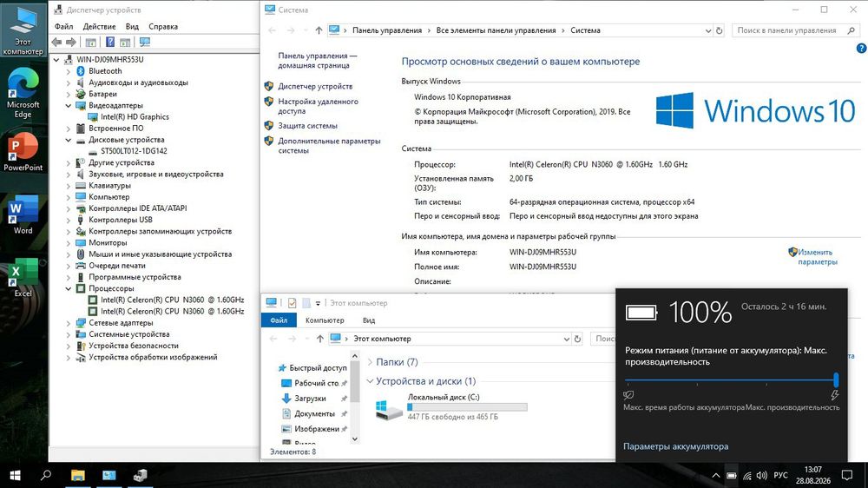Click the battery icon in system tray

point(731,475)
